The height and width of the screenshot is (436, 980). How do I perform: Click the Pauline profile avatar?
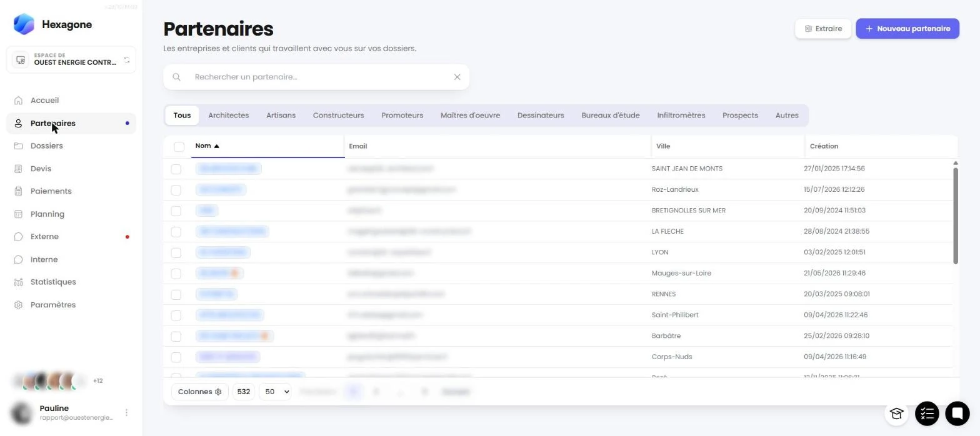[22, 413]
